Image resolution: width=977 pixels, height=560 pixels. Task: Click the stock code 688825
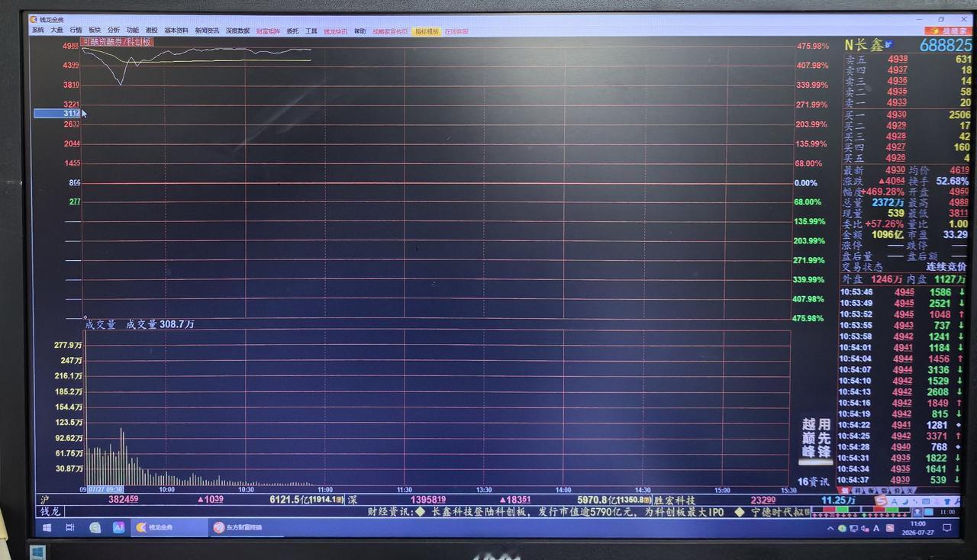[x=945, y=46]
